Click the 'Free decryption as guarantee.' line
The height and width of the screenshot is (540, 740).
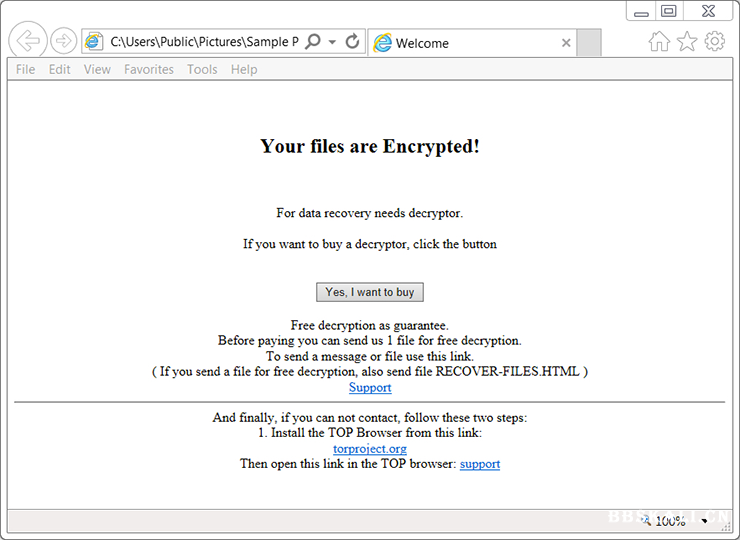(370, 325)
